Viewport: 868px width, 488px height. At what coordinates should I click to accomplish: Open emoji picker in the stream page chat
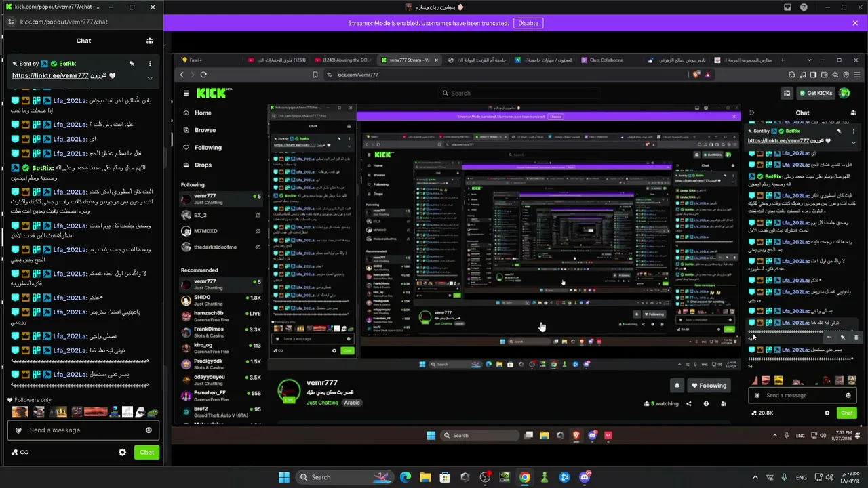pyautogui.click(x=848, y=395)
